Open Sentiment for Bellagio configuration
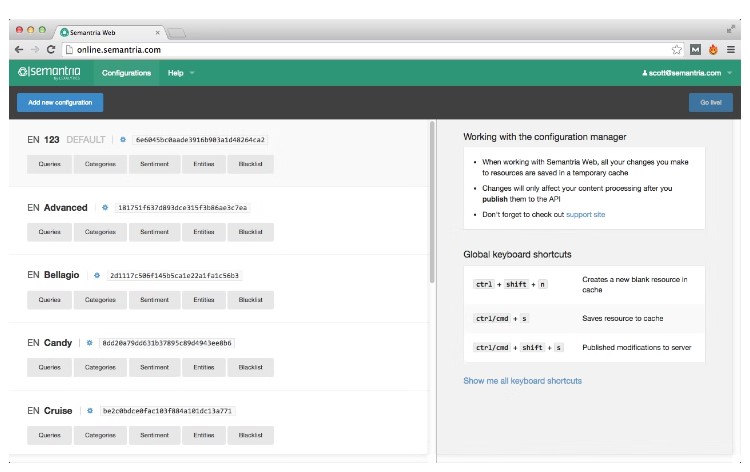 tap(154, 300)
